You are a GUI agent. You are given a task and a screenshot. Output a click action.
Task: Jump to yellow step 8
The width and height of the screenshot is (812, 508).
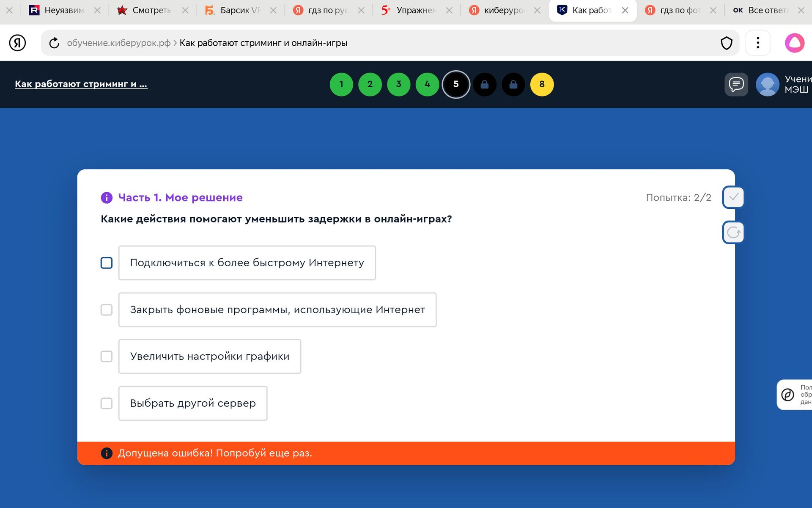coord(542,84)
